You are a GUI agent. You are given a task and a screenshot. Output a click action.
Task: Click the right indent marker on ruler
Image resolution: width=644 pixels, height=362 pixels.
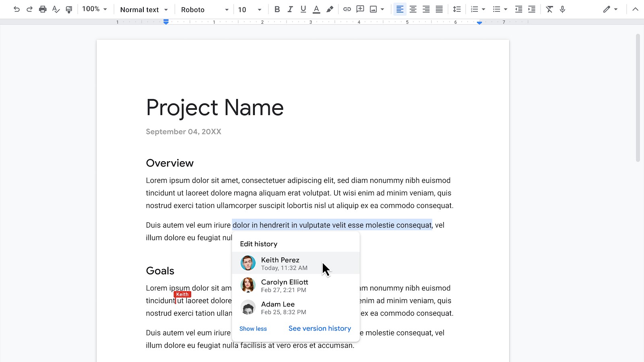click(479, 23)
